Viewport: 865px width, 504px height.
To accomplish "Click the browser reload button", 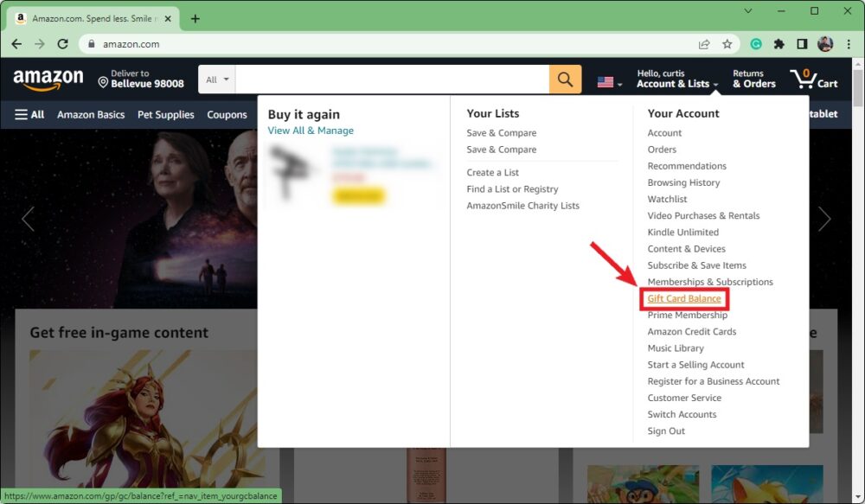I will tap(62, 44).
